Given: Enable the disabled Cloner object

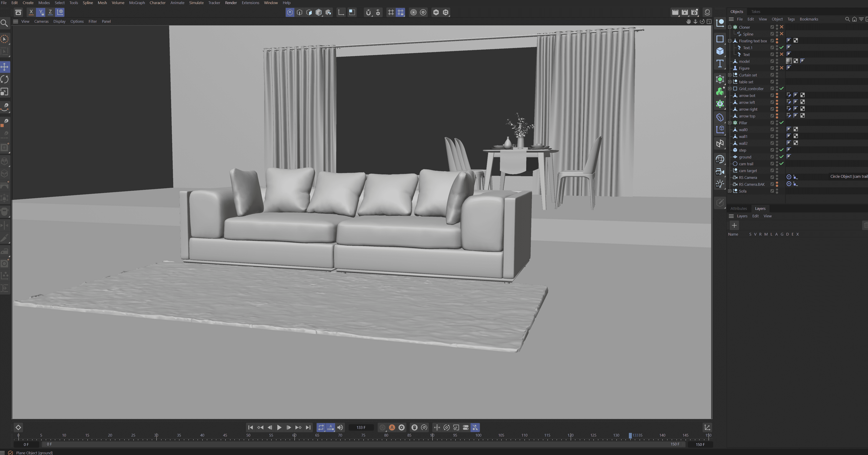Looking at the screenshot, I should click(781, 27).
